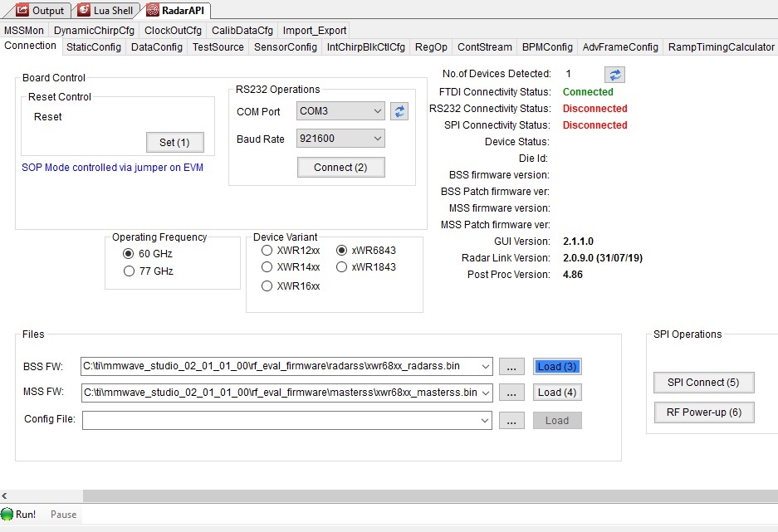Browse to choose a Config File
This screenshot has width=778, height=532.
coord(511,420)
